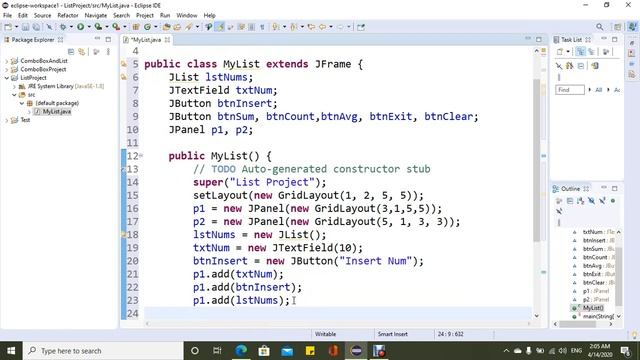640x360 pixels.
Task: Toggle Hide Fields in Outline toolbar
Action: tap(591, 201)
